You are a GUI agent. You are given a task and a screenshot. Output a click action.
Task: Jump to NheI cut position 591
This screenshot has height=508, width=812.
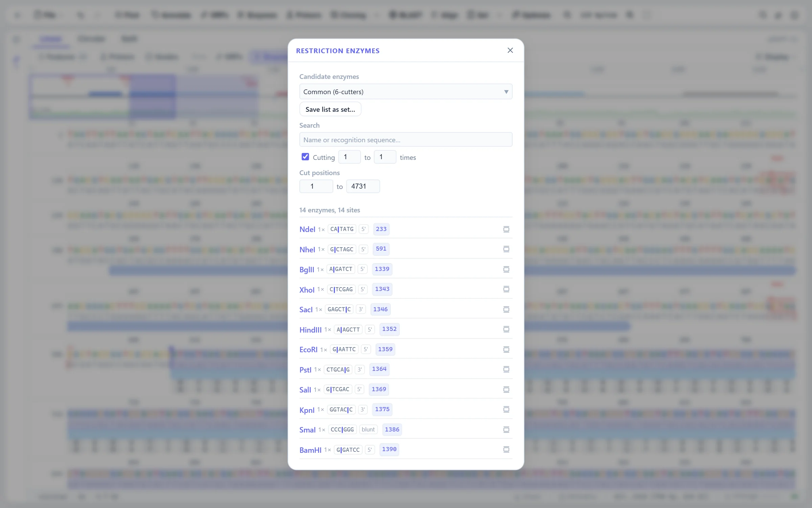[381, 249]
